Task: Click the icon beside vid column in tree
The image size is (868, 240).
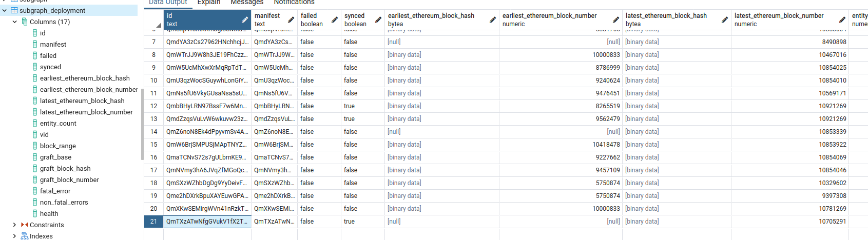Action: coord(35,134)
